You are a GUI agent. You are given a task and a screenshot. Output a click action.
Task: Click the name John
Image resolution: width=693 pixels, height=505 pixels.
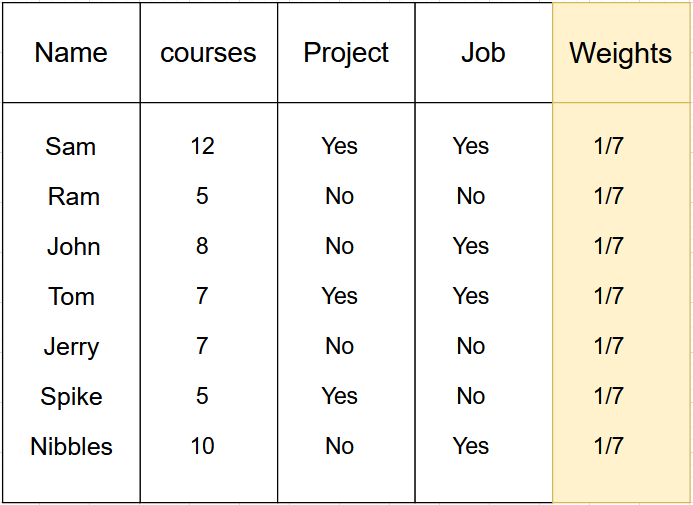tap(74, 246)
